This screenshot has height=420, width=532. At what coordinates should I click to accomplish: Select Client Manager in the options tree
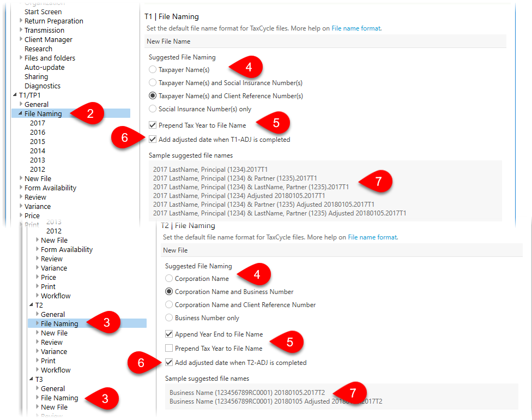click(48, 39)
